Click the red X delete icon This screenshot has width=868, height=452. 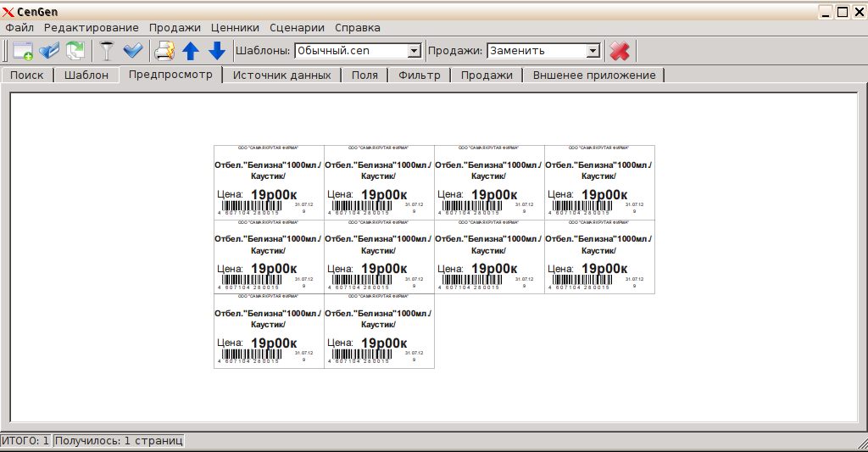pos(620,51)
